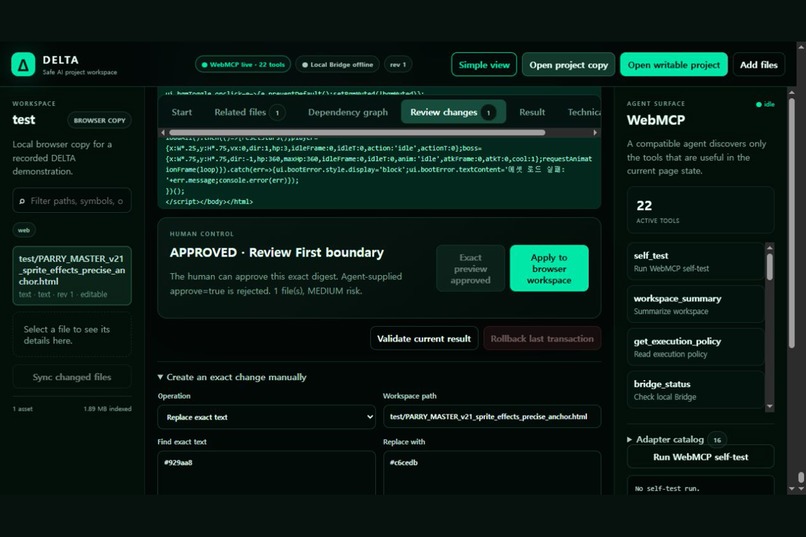Image resolution: width=806 pixels, height=537 pixels.
Task: Click the BROWSER COPY badge
Action: tap(99, 120)
